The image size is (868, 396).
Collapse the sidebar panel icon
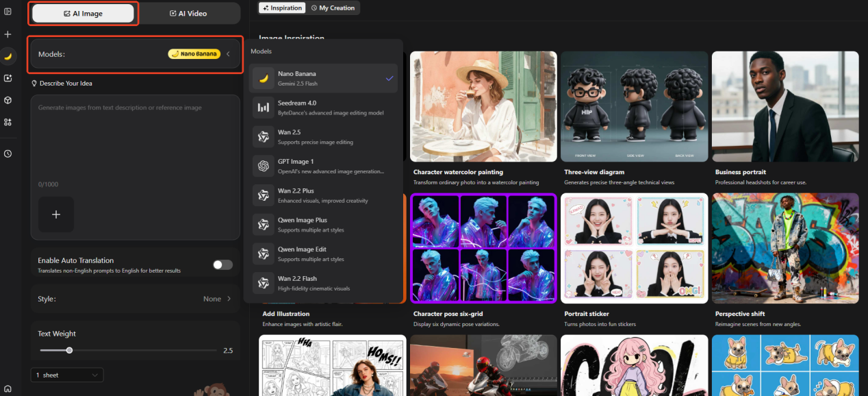click(8, 12)
